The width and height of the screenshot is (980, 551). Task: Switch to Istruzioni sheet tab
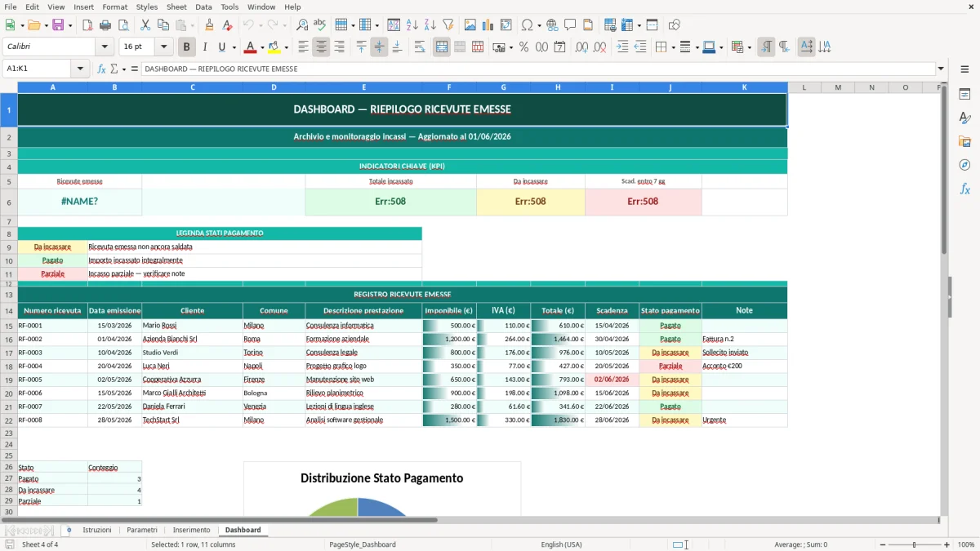(97, 530)
